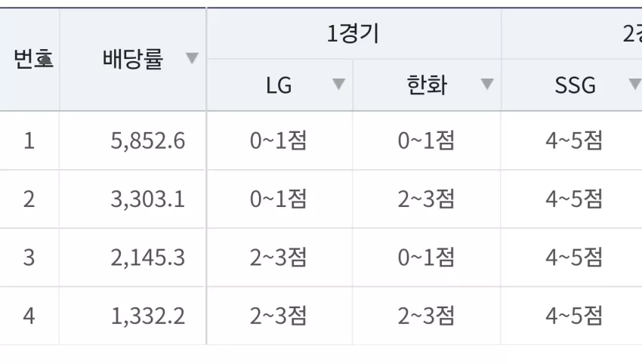Select row 4 SSG 4~5점 cell

point(574,316)
